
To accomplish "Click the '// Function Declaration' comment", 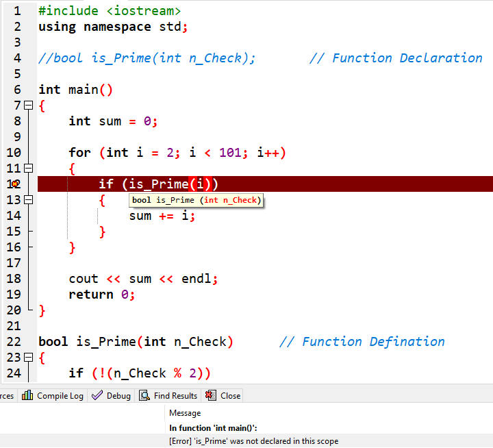I will click(396, 58).
